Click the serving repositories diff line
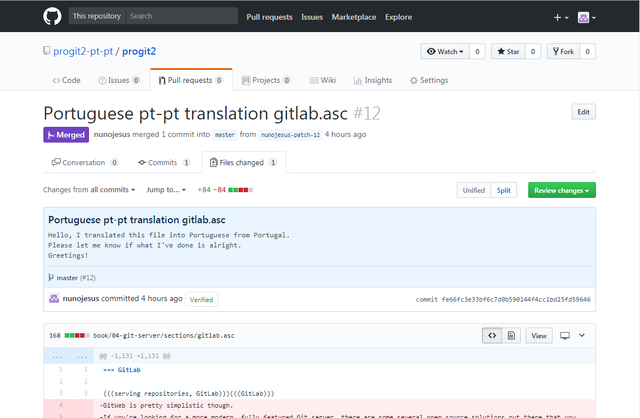 319,394
